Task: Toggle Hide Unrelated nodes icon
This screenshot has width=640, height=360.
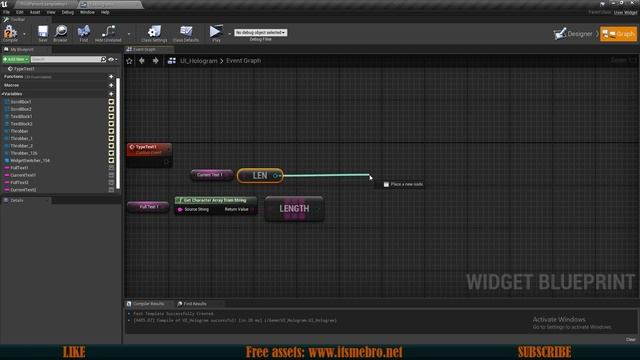Action: click(108, 33)
